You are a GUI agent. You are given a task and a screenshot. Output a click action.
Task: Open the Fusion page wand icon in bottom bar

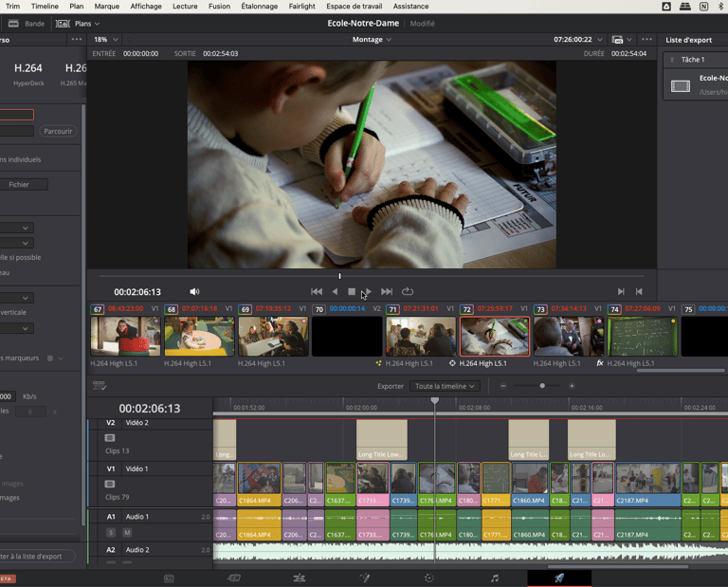pos(364,578)
